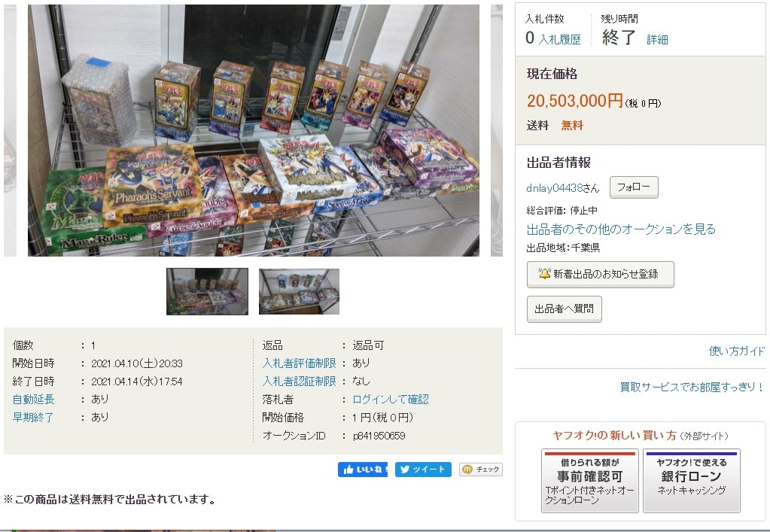770x532 pixels.
Task: Open the 早期終了 help link
Action: pyautogui.click(x=33, y=418)
